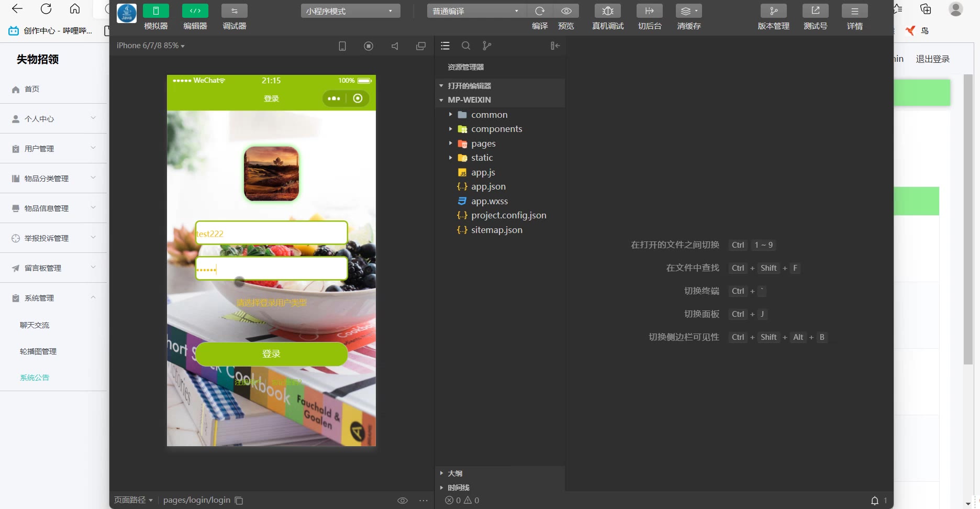The width and height of the screenshot is (980, 509).
Task: Open the 详情 details panel
Action: pos(855,11)
